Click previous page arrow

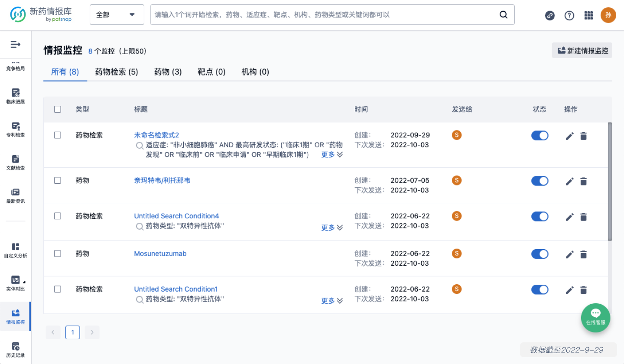[53, 332]
